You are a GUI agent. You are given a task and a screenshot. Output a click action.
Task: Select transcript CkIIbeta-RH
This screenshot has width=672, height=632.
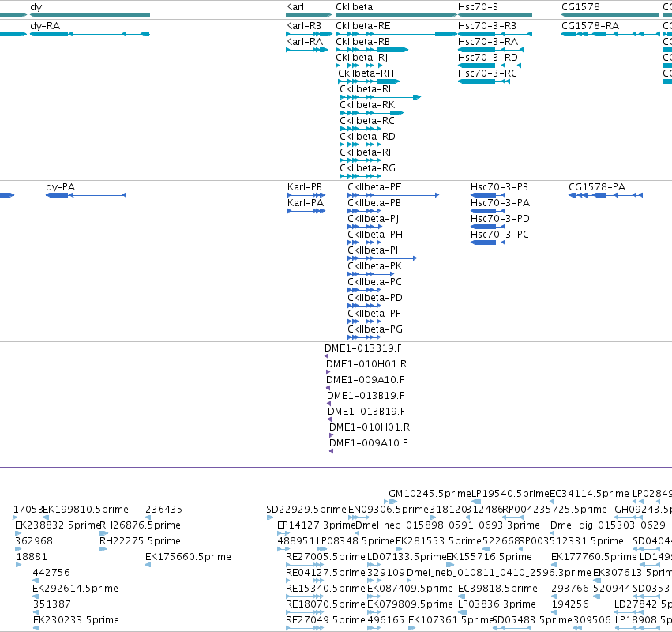tap(366, 73)
